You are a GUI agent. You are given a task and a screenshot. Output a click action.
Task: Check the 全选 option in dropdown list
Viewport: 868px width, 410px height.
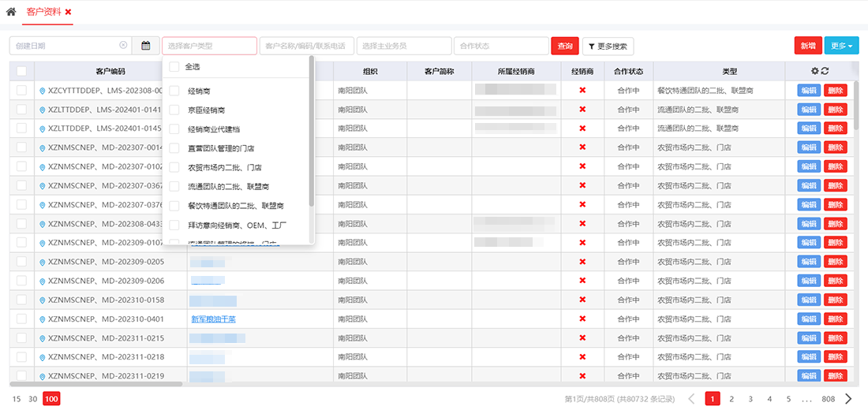pyautogui.click(x=174, y=67)
